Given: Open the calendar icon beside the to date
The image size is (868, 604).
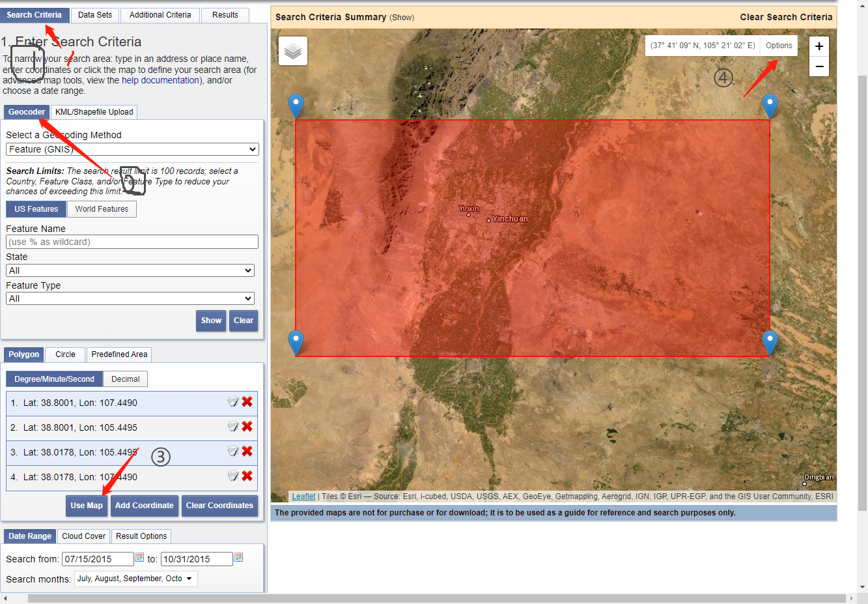Looking at the screenshot, I should [x=238, y=557].
